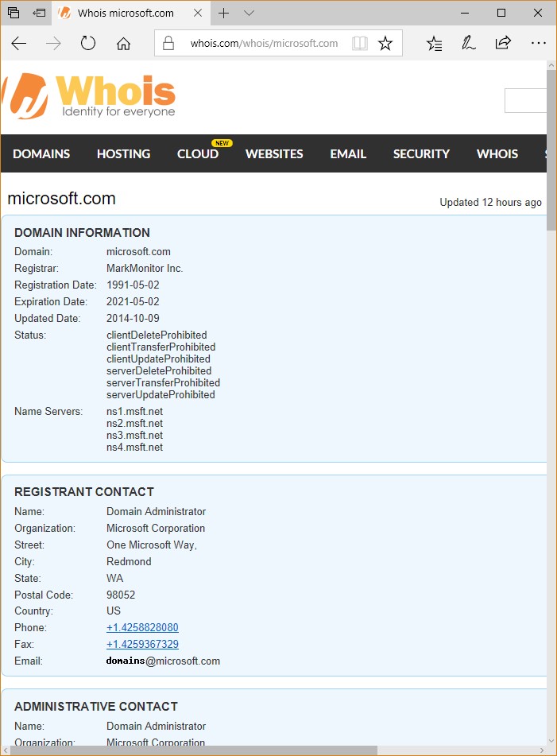The height and width of the screenshot is (756, 557).
Task: Share this page icon
Action: 503,44
